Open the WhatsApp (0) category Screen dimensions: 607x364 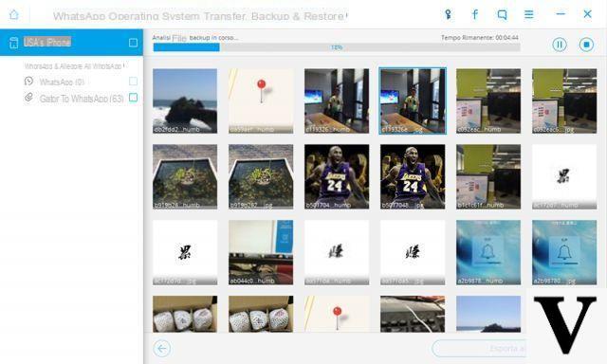click(62, 82)
